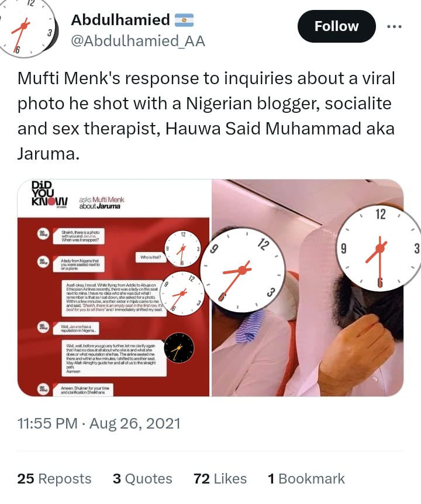Click the Abdulhamied display name
Viewport: 421px width, 504px height.
(120, 20)
